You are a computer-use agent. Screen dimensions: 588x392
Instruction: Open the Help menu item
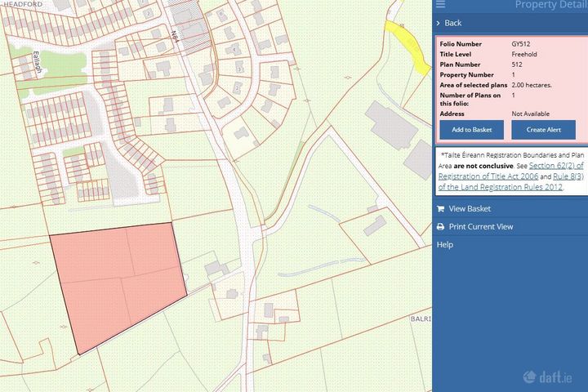[x=445, y=245]
